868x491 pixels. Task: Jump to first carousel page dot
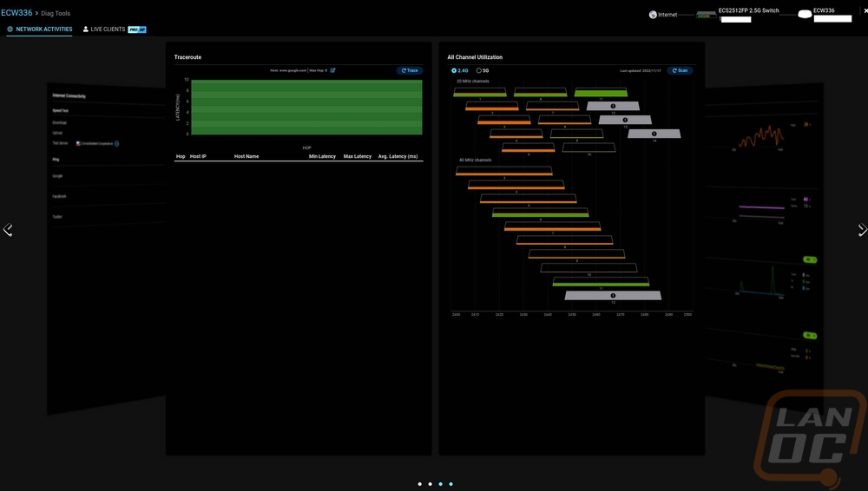pos(419,484)
